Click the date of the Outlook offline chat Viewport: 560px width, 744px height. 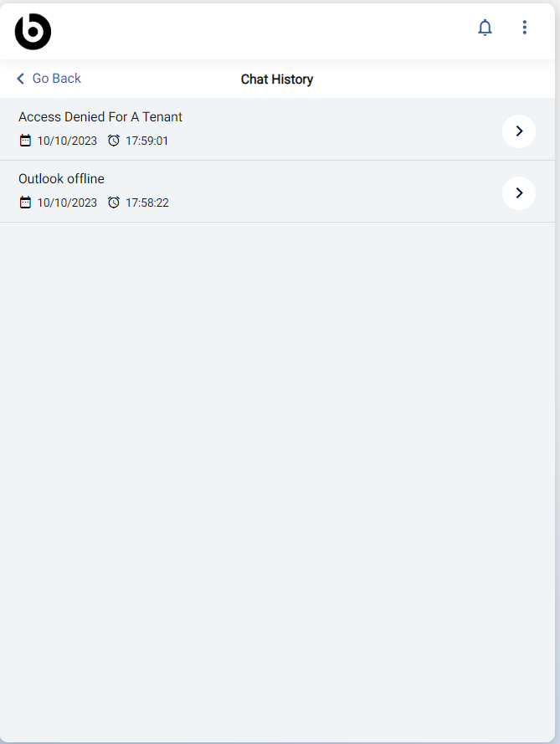click(67, 203)
